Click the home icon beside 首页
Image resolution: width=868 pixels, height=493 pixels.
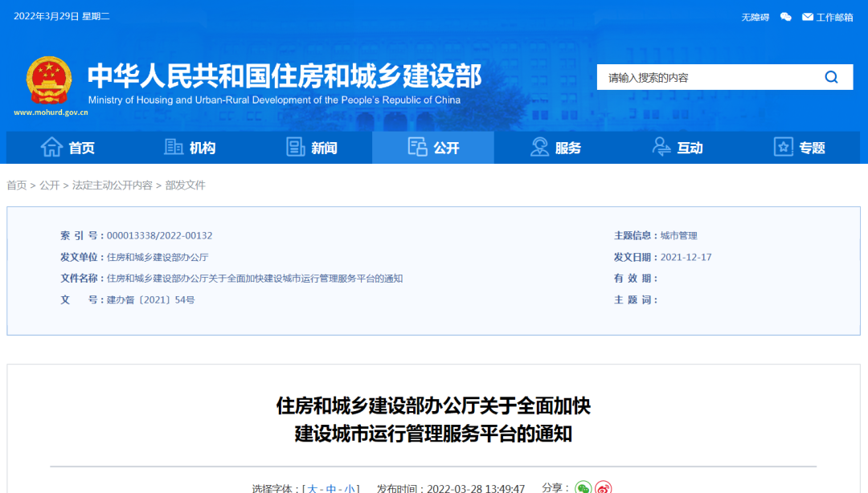tap(51, 148)
